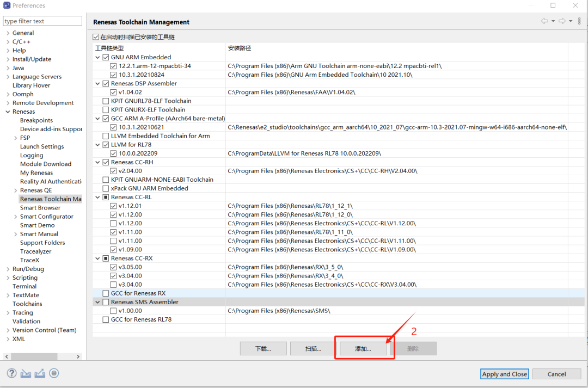Click the 添加... (Add) button

(363, 349)
